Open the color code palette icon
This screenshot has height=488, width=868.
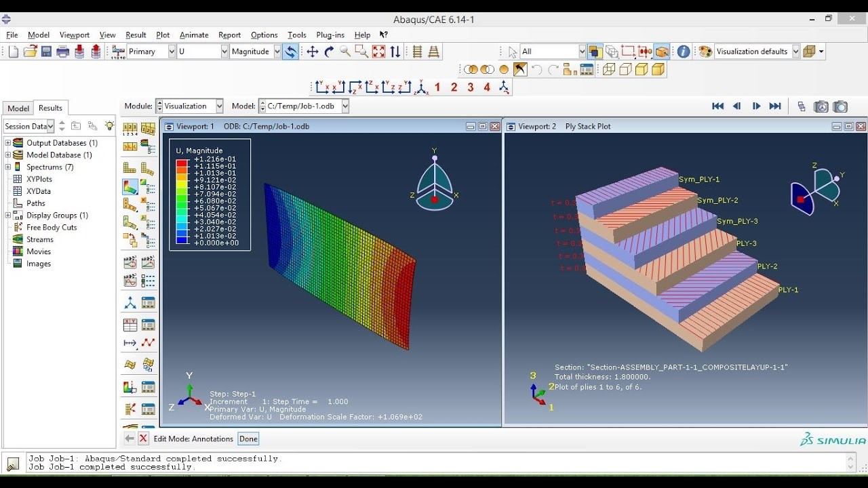coord(705,52)
